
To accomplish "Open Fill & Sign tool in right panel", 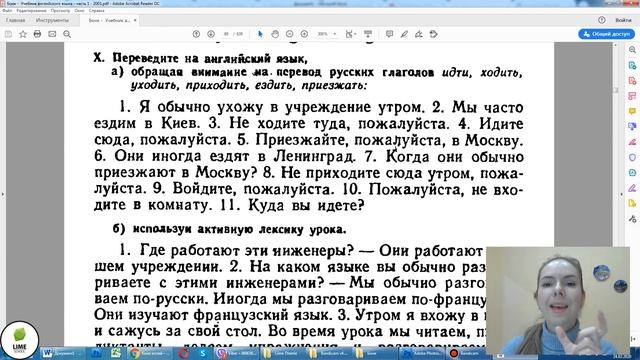I will (x=632, y=188).
